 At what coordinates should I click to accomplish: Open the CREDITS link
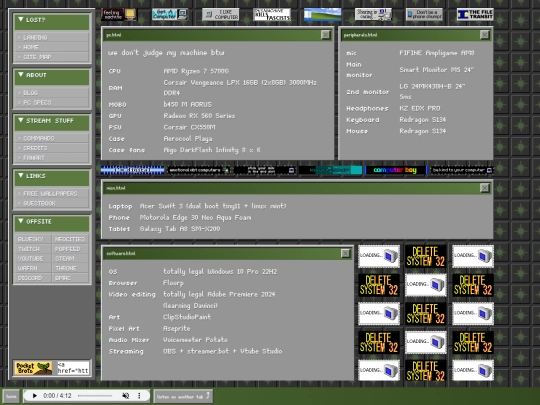click(x=52, y=148)
